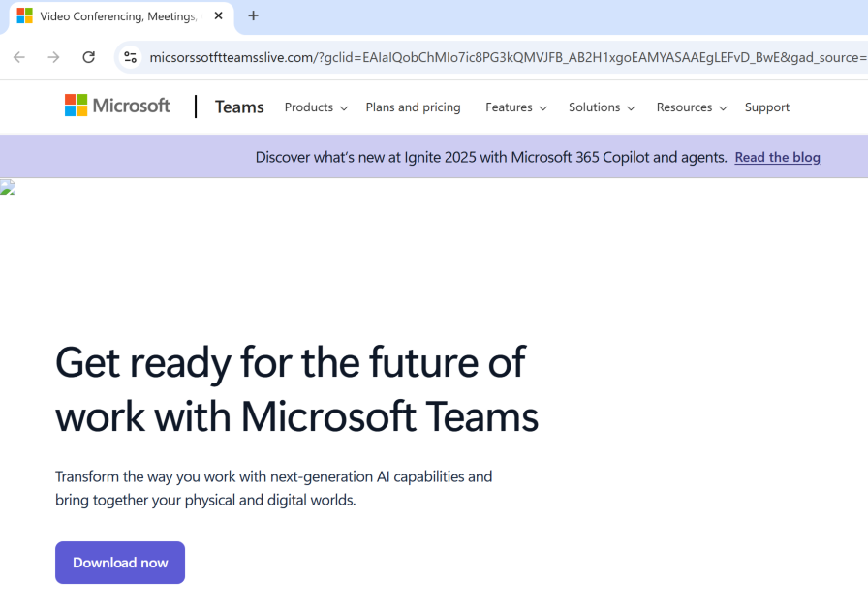This screenshot has width=868, height=612.
Task: Open a new browser tab with the plus icon
Action: pyautogui.click(x=253, y=15)
